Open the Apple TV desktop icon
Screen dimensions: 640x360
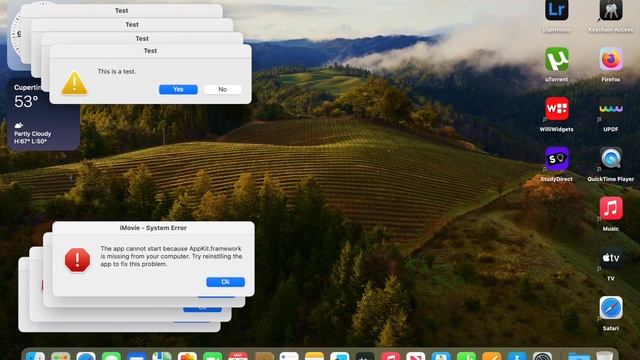(611, 258)
